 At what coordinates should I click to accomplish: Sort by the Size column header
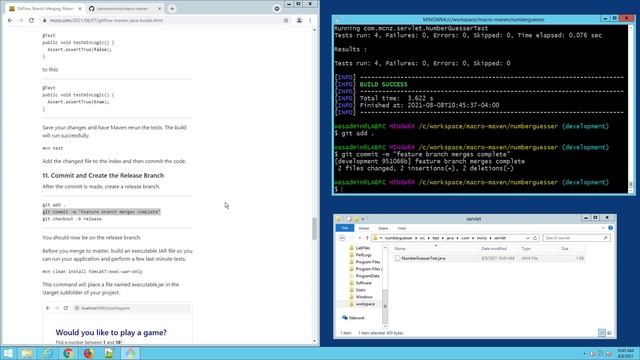tap(572, 249)
